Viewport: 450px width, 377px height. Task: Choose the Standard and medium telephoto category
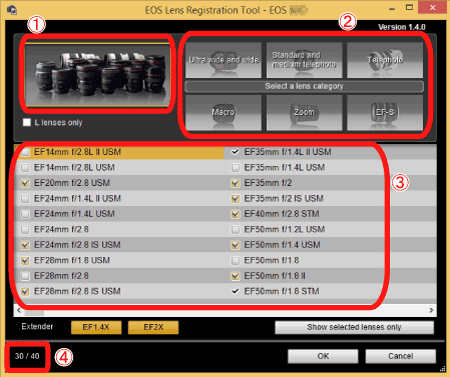pyautogui.click(x=304, y=60)
